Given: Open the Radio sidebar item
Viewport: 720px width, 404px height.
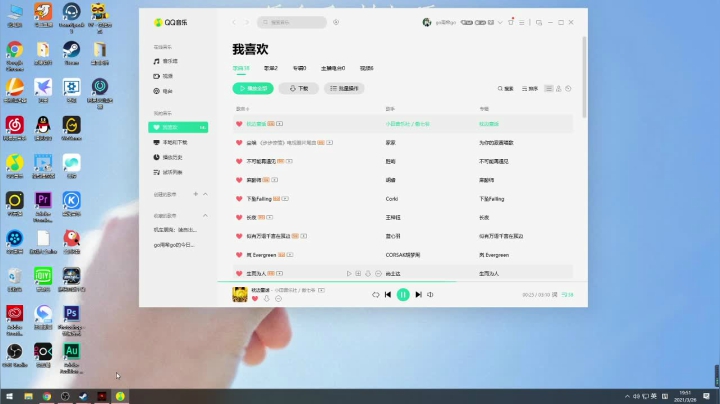Looking at the screenshot, I should pyautogui.click(x=163, y=91).
